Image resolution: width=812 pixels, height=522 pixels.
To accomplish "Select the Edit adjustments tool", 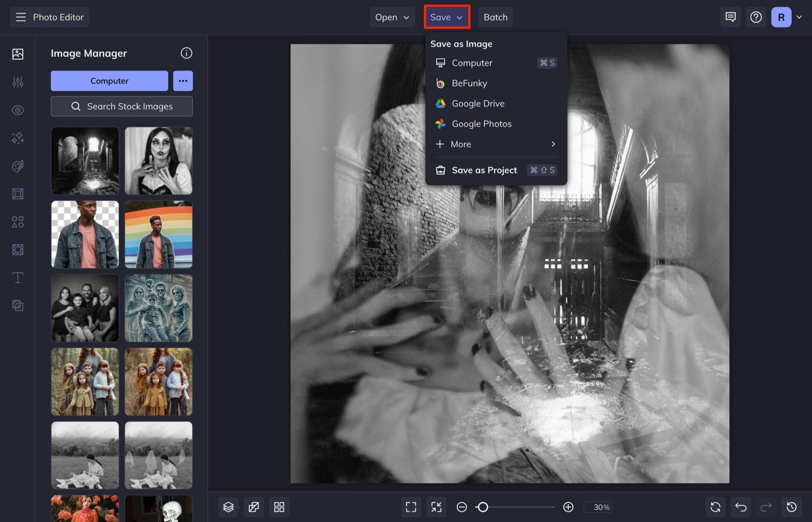I will pos(18,82).
